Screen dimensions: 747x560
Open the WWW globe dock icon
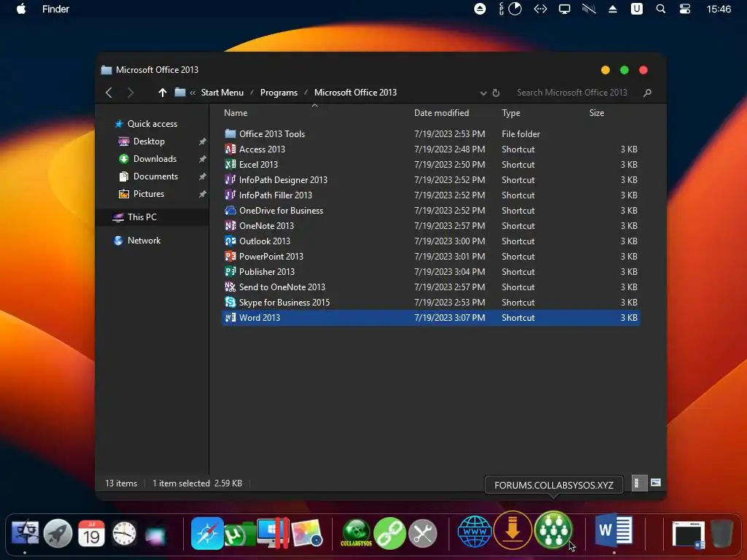474,532
